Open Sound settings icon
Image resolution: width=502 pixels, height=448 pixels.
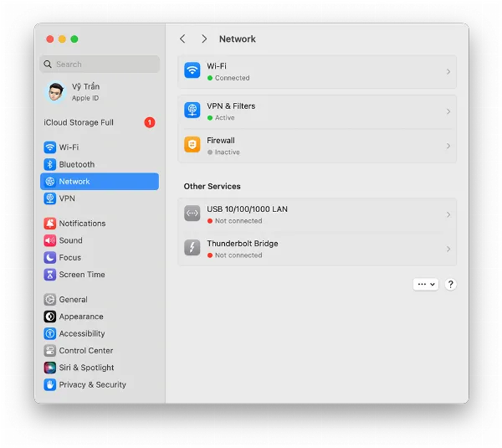point(50,240)
